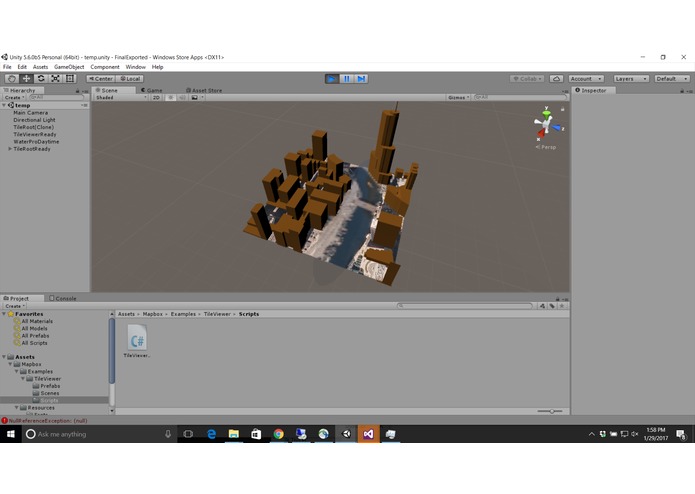Toggle scene lighting icon
The height and width of the screenshot is (494, 695).
click(x=171, y=97)
